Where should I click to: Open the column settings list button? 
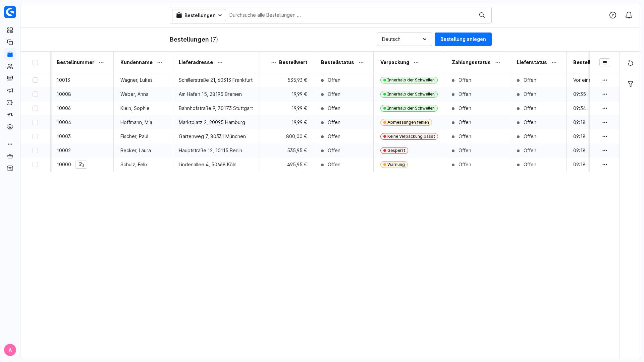[x=605, y=63]
